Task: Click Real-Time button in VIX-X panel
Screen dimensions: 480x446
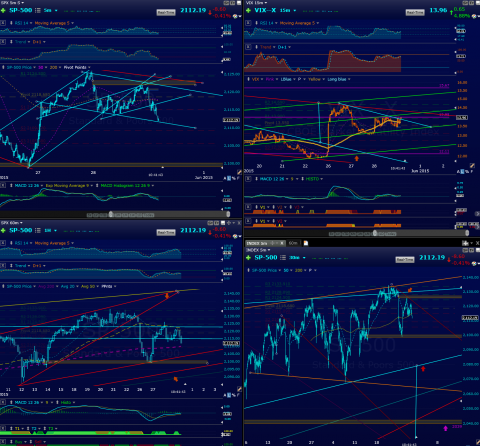Action: coord(415,12)
